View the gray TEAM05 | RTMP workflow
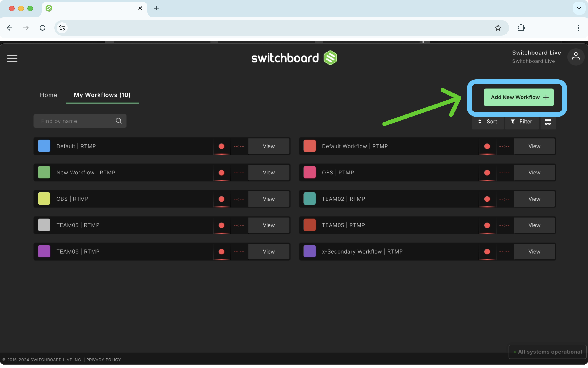 pyautogui.click(x=269, y=225)
